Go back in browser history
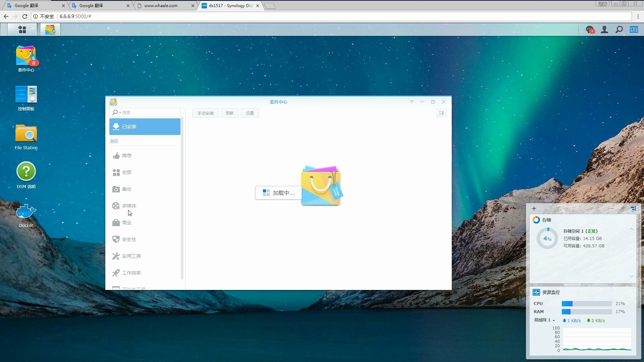This screenshot has width=644, height=362. click(6, 16)
